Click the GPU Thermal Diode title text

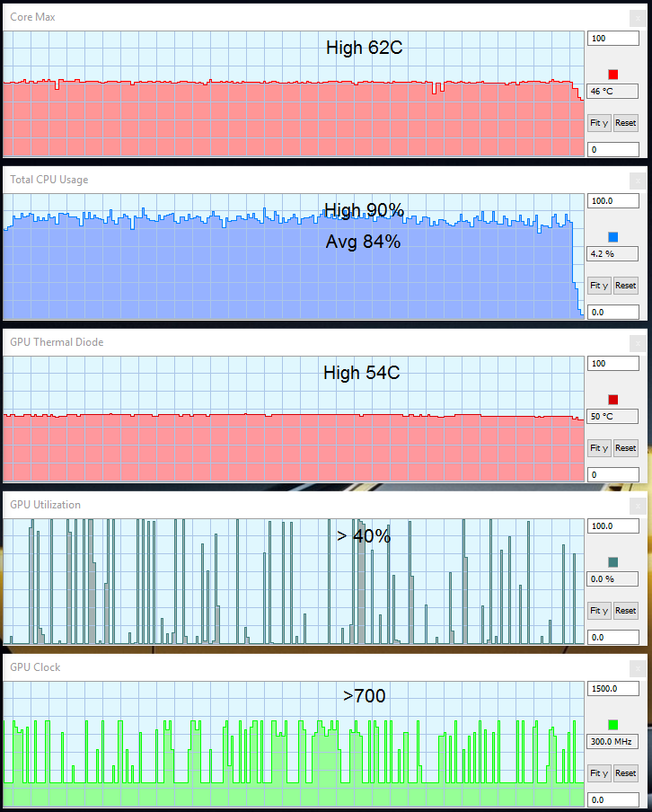[x=57, y=342]
